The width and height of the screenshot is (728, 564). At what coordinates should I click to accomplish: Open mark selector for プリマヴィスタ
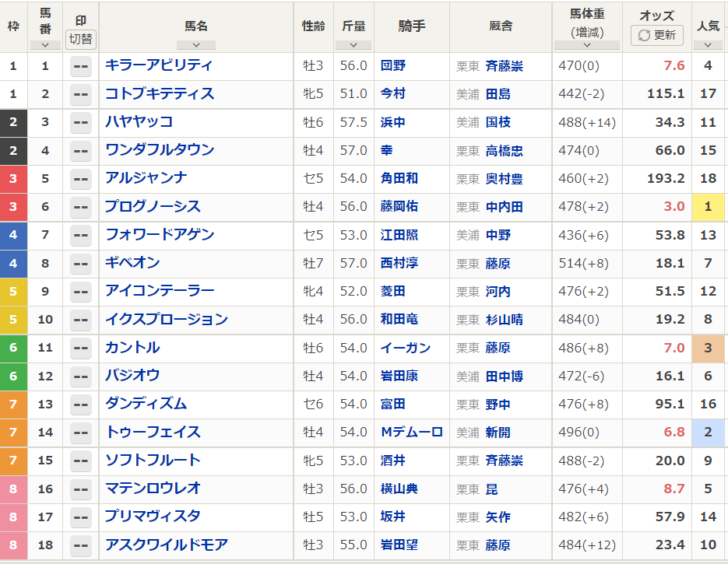81,517
